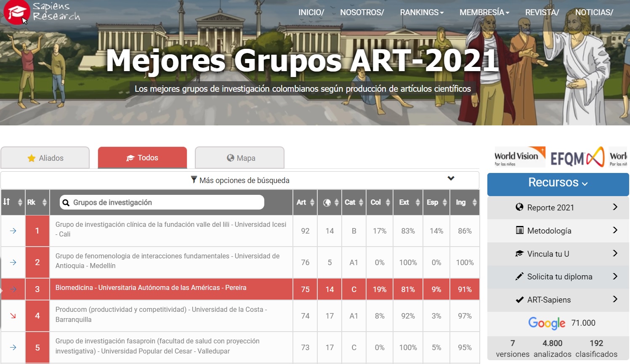Open the RANKINGS dropdown menu

[422, 12]
